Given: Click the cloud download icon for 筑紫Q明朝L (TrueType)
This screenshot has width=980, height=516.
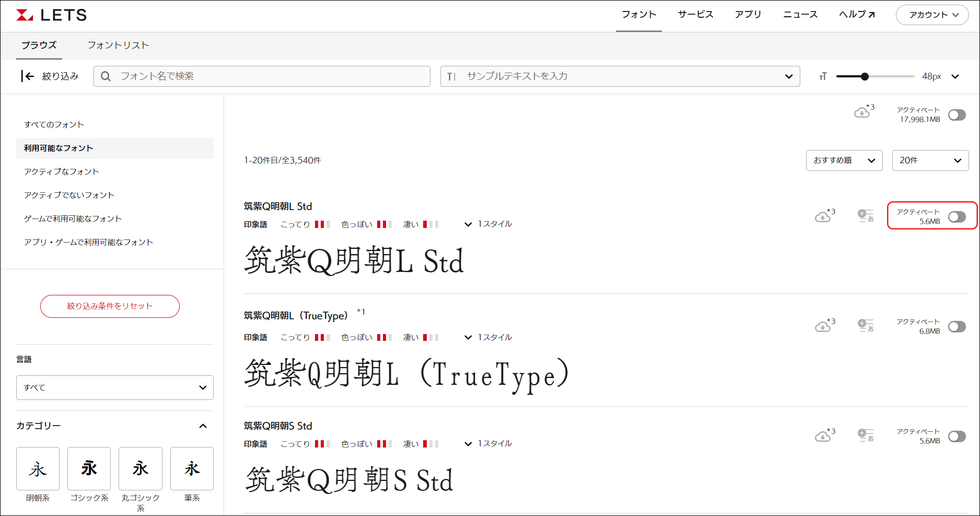Looking at the screenshot, I should click(x=823, y=326).
